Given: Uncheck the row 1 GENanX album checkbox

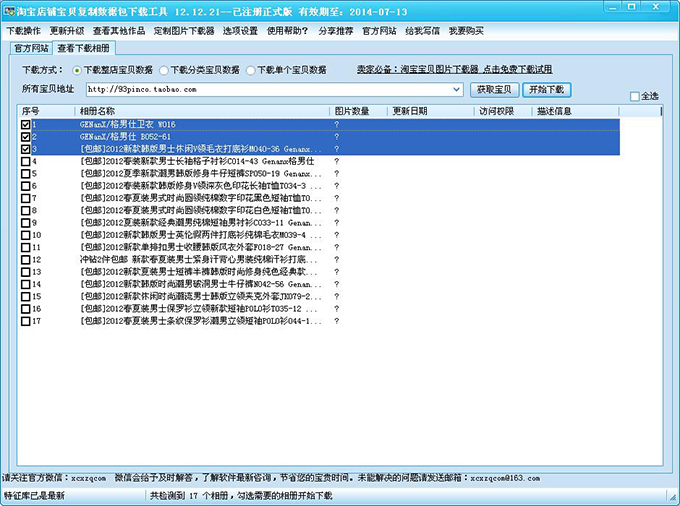Looking at the screenshot, I should pyautogui.click(x=26, y=124).
